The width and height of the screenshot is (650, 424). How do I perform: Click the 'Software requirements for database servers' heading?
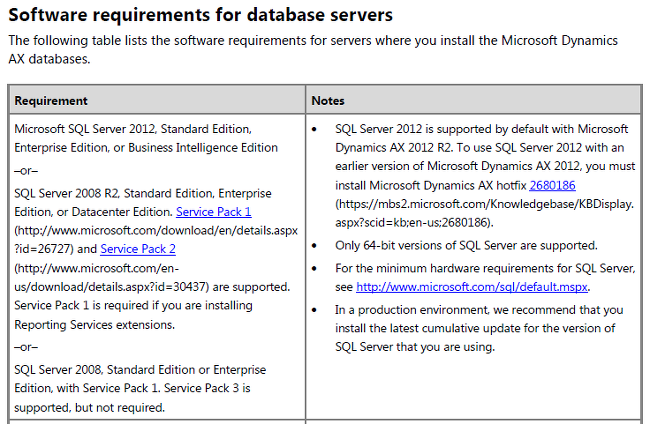pos(201,15)
